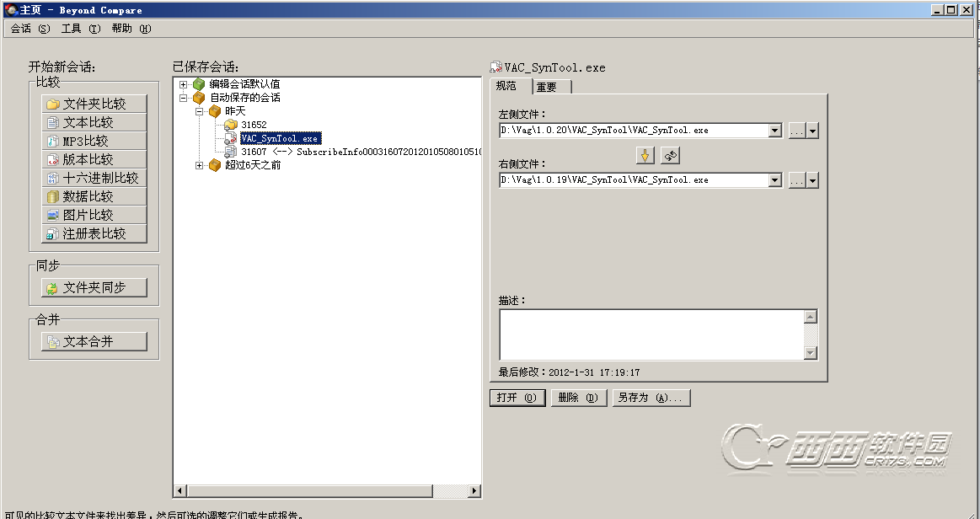Start a 文件夹比较 folder compare session
Viewport: 980px width, 519px height.
coord(94,104)
